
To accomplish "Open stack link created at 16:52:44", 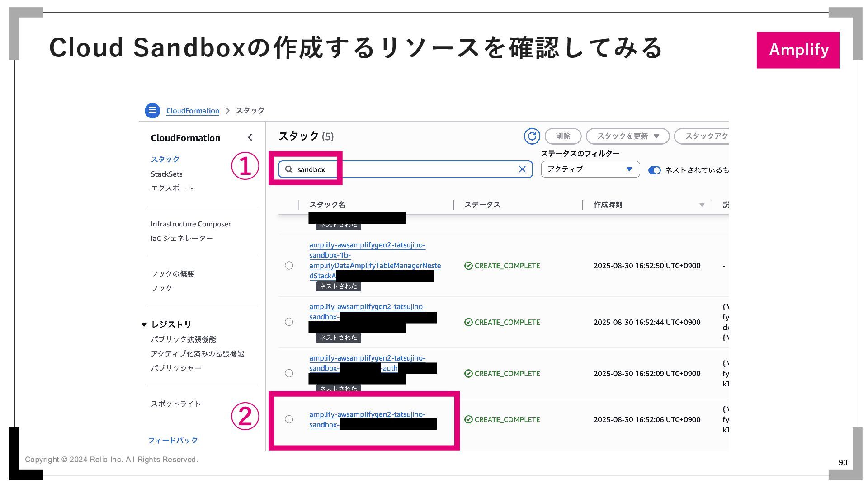I will pyautogui.click(x=367, y=312).
